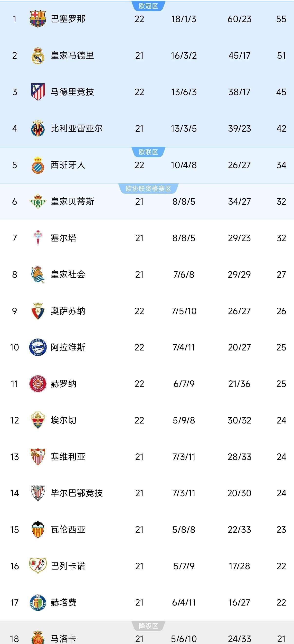294x644 pixels.
Task: Tap the Real Betis green crest
Action: pos(38,202)
